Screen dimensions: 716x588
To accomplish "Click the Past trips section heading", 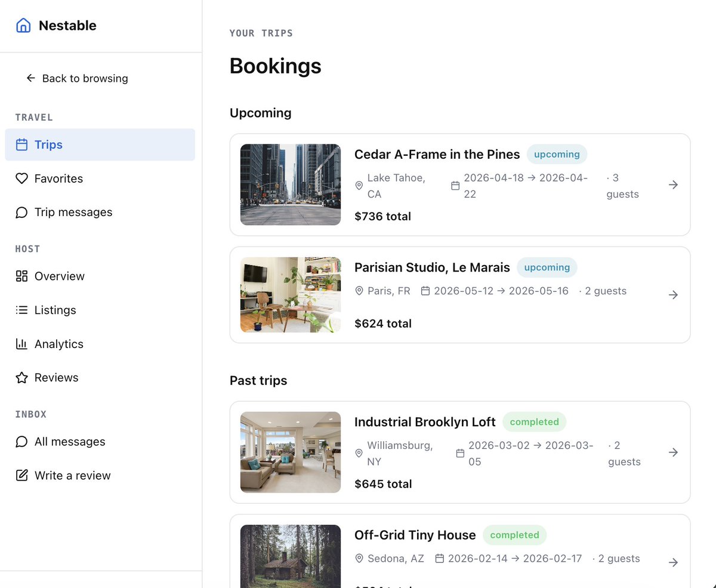I will coord(258,381).
